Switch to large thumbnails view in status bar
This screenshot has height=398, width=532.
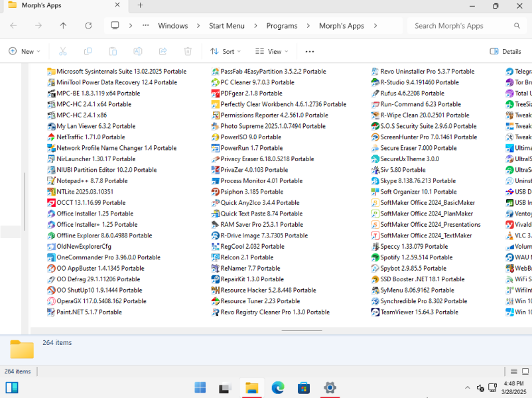coord(525,371)
